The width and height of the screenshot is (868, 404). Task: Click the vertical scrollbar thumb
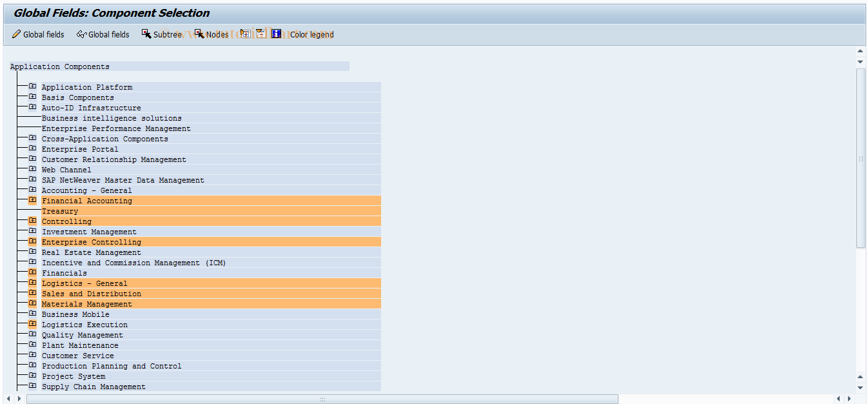(860, 158)
